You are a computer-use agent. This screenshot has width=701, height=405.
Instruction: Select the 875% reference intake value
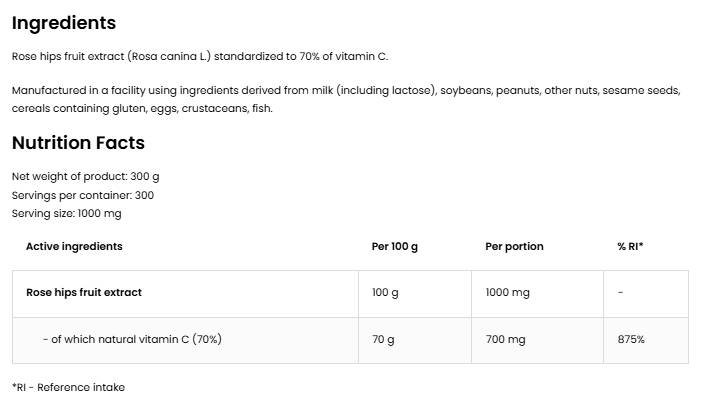pyautogui.click(x=631, y=340)
